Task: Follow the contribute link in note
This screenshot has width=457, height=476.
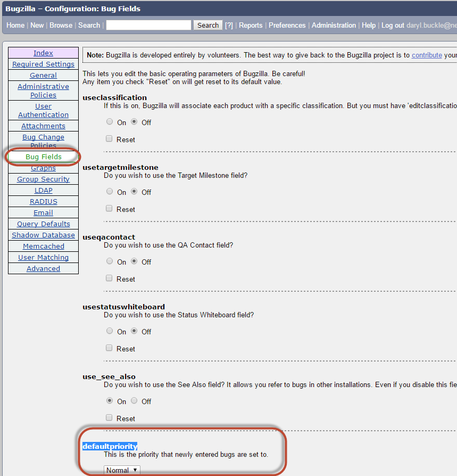Action: 427,55
